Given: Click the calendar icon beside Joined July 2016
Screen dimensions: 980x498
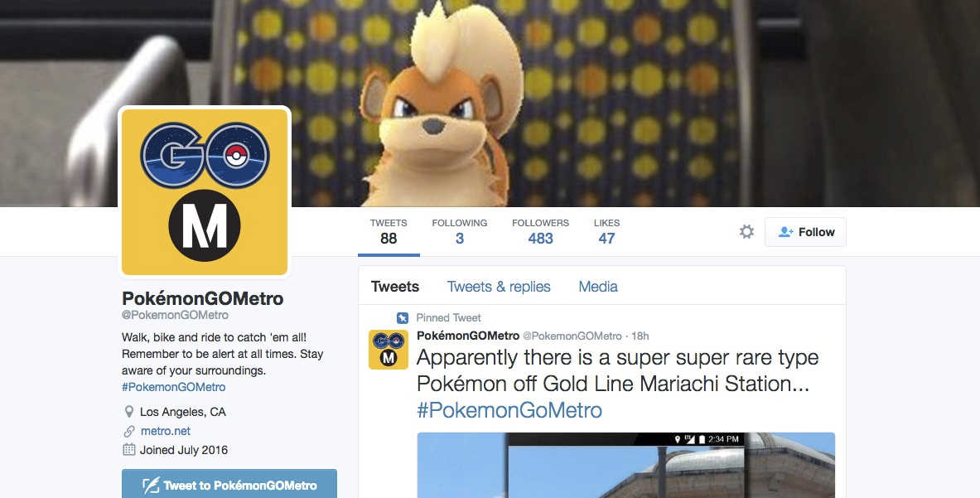Looking at the screenshot, I should (128, 450).
